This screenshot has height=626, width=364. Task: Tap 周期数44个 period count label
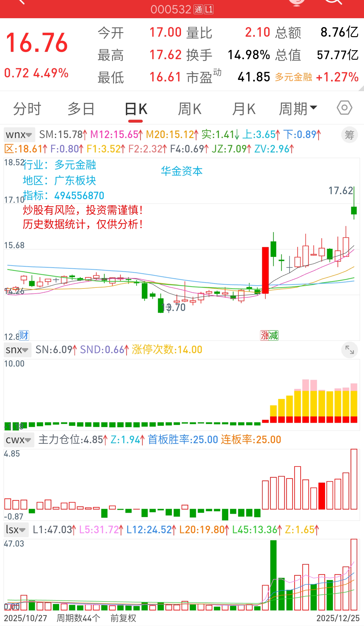point(78,618)
